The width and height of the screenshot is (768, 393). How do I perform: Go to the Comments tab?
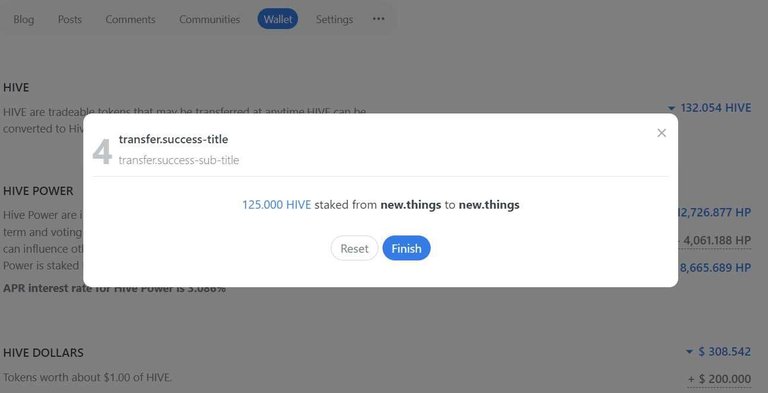(130, 20)
